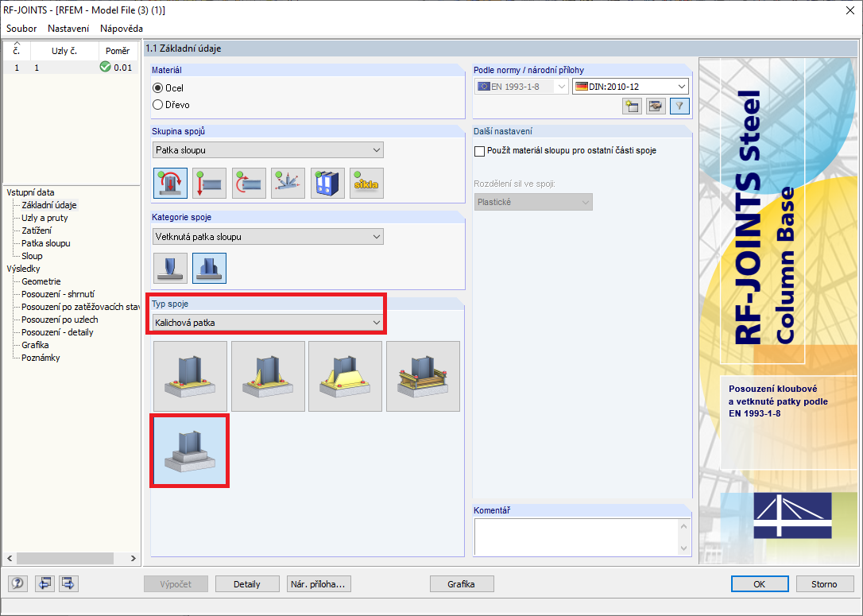The height and width of the screenshot is (616, 863).
Task: Enable Použít materiál sloupu checkbox
Action: [x=479, y=151]
